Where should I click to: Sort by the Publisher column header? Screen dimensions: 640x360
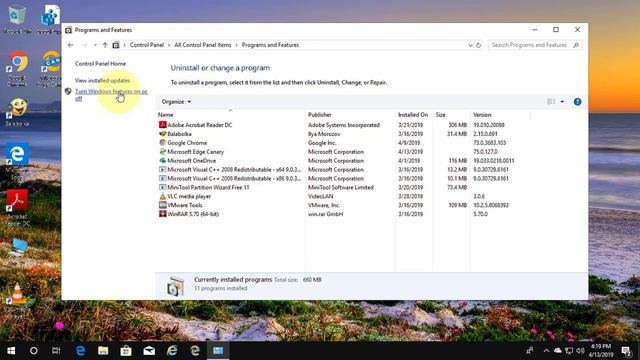point(320,115)
